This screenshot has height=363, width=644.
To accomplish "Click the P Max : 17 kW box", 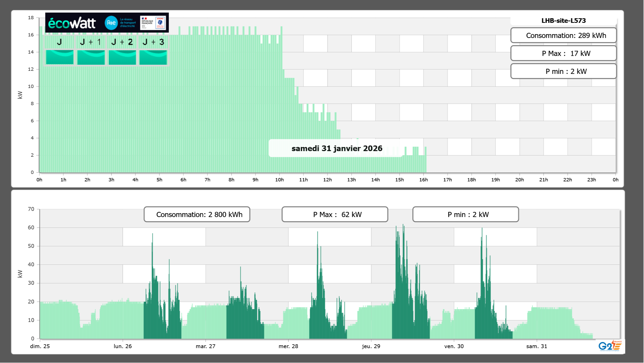I will tap(563, 53).
